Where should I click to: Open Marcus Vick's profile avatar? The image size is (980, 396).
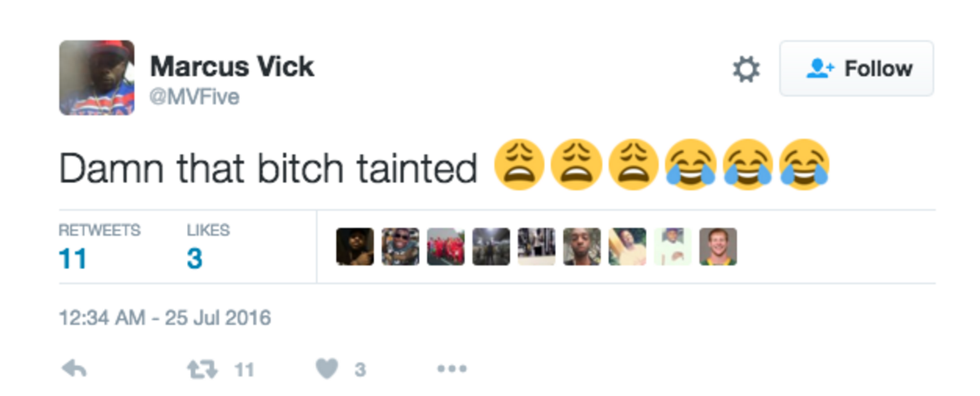(97, 78)
